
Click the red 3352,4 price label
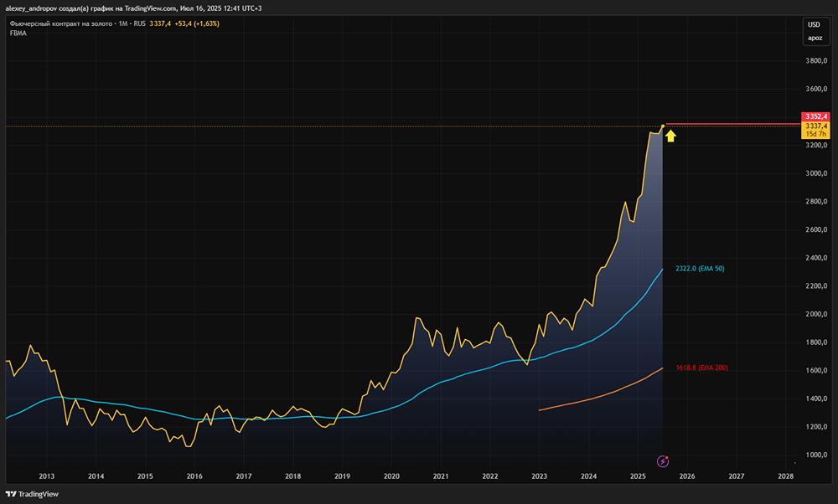click(815, 116)
